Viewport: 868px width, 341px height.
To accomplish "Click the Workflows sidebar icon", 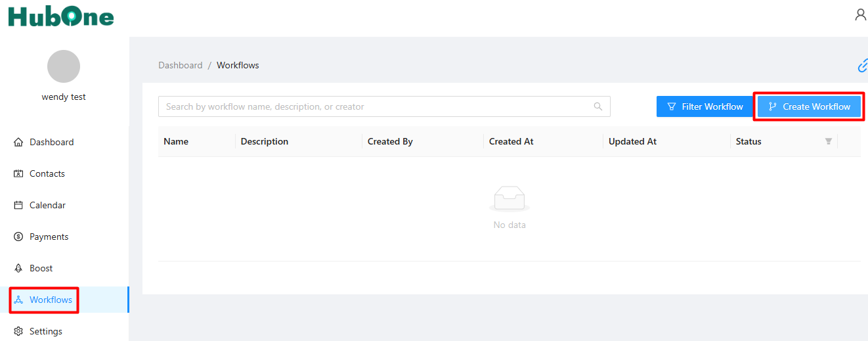I will click(x=18, y=300).
